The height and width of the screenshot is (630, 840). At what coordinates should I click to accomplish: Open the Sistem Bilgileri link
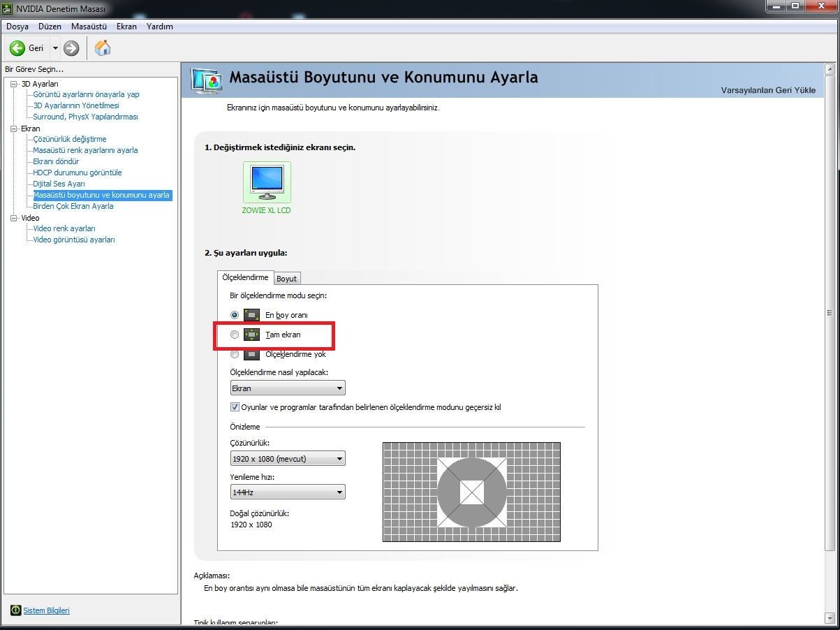[x=47, y=610]
